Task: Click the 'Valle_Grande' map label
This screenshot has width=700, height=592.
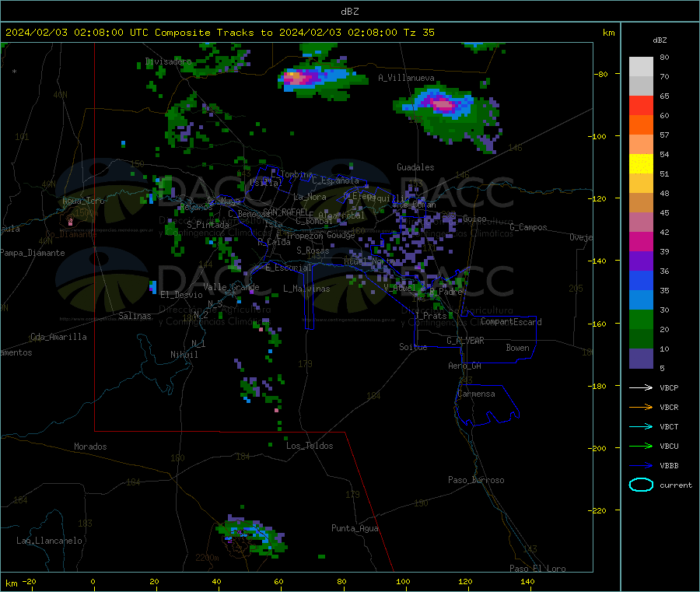Action: 231,286
